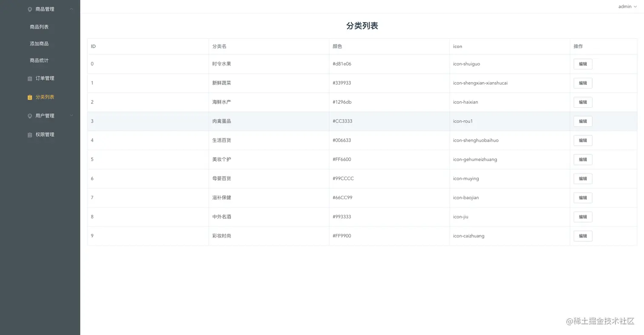Edit the 美妆个护 category
The image size is (644, 335).
point(583,160)
